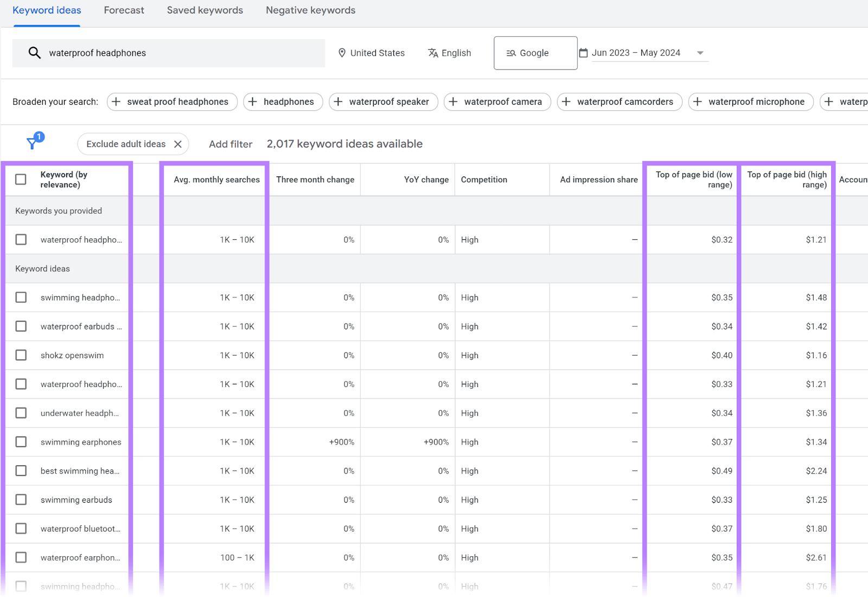Click the swimming earphones keyword
This screenshot has height=597, width=868.
[81, 442]
